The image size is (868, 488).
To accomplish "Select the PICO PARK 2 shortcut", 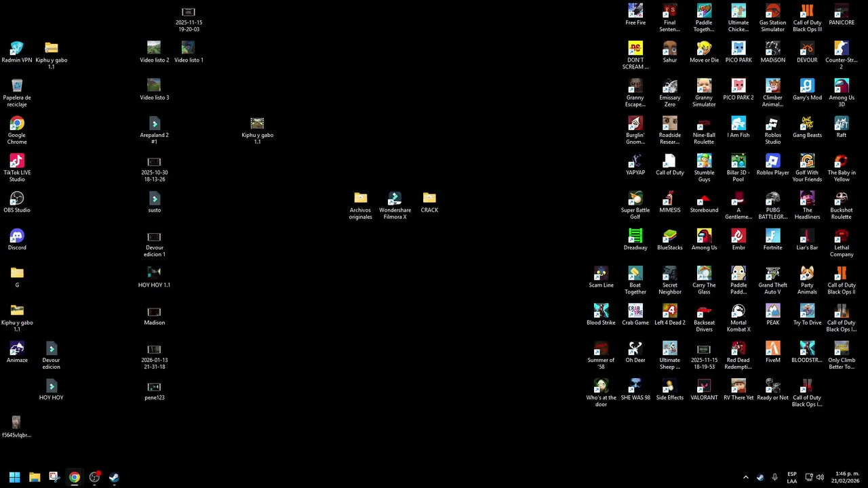I will [738, 89].
